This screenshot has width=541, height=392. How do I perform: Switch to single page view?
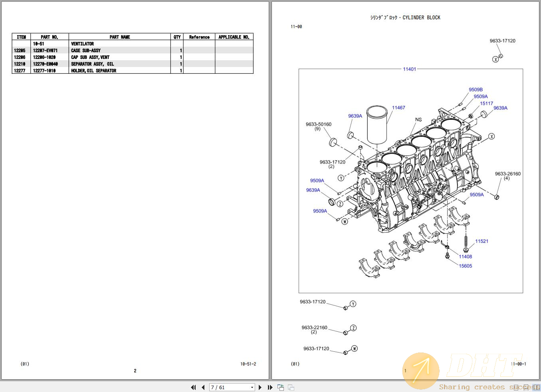tap(516, 387)
